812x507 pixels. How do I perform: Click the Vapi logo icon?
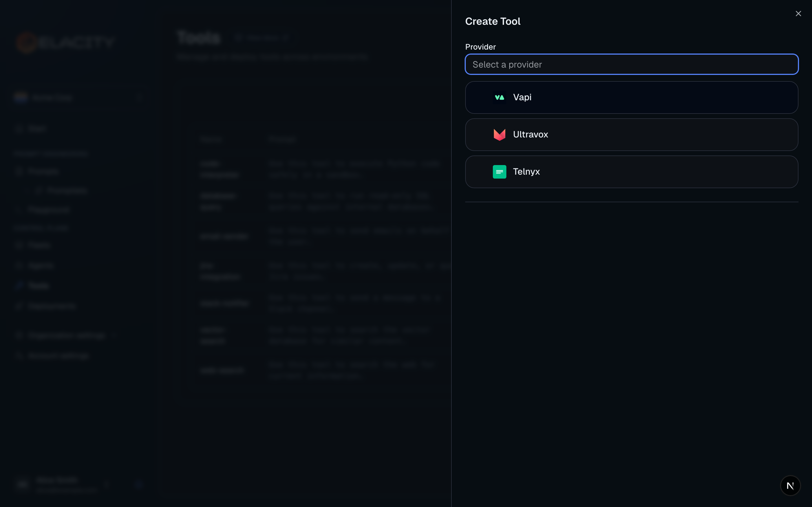pos(499,97)
